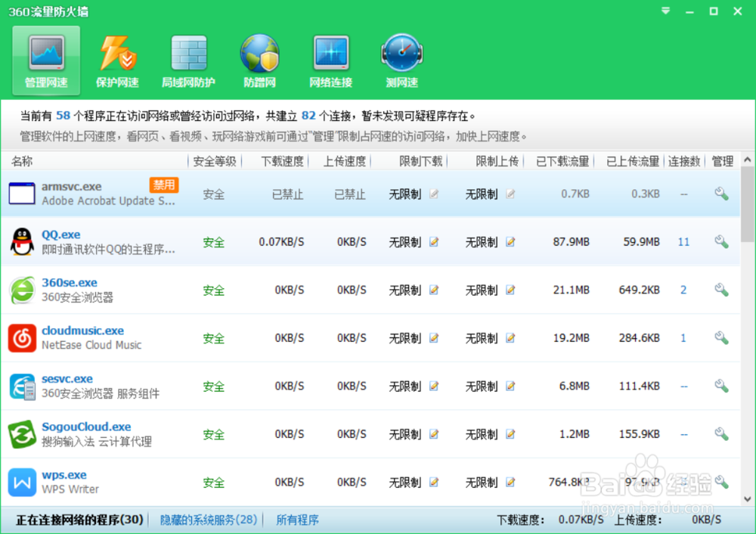The height and width of the screenshot is (534, 756).
Task: Open manage wrench for 360se.exe
Action: click(721, 290)
